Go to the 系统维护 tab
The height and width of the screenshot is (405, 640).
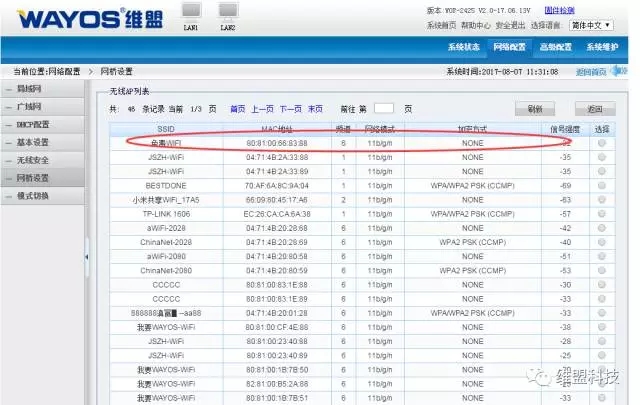click(602, 47)
